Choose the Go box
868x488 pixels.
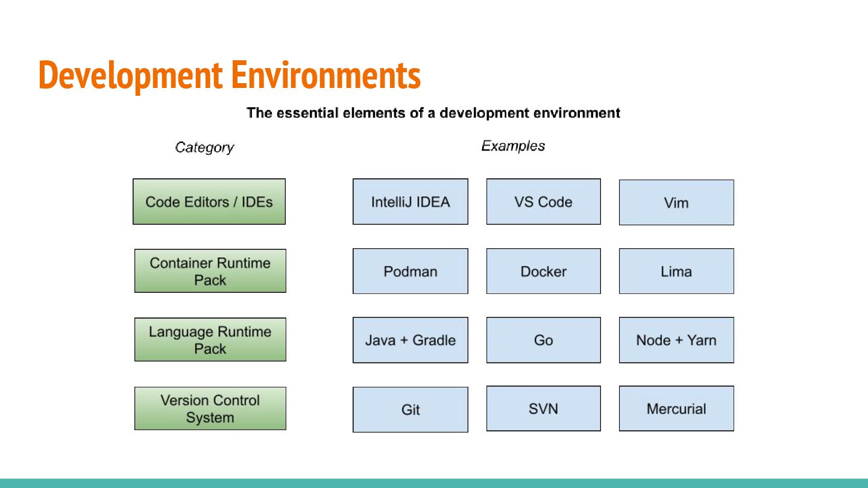(x=544, y=340)
